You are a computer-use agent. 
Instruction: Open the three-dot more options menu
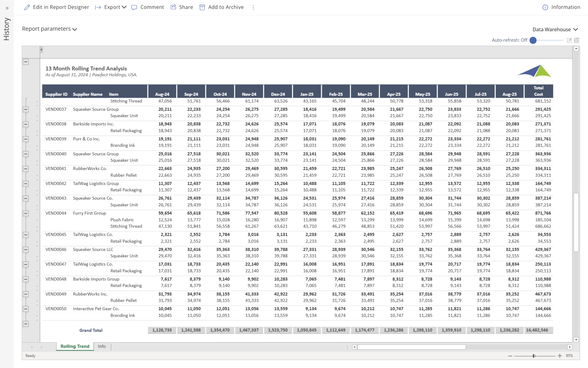253,7
